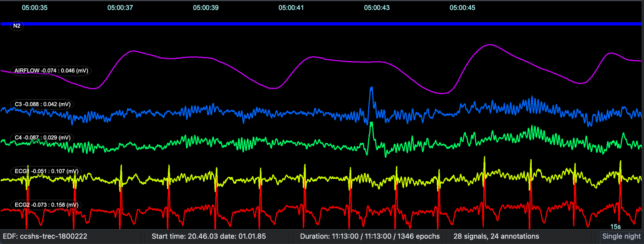Open the Single night mode selector
The height and width of the screenshot is (244, 644).
621,236
